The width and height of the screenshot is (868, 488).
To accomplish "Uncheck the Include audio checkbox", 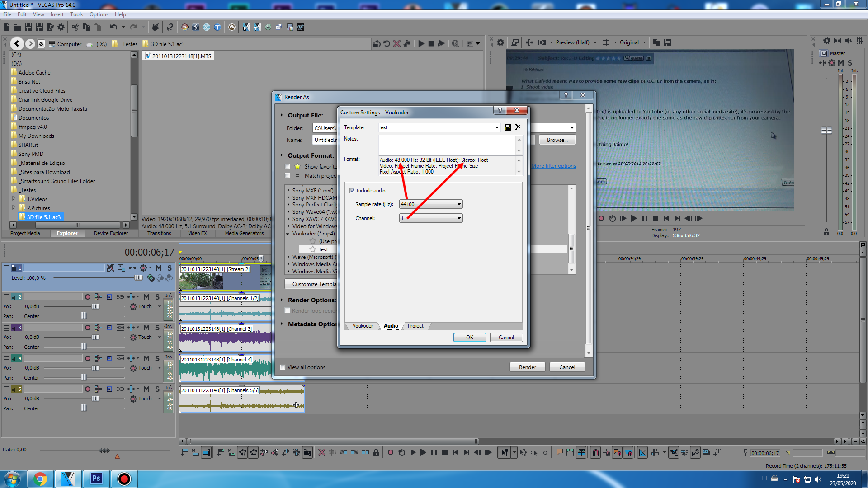I will 352,191.
